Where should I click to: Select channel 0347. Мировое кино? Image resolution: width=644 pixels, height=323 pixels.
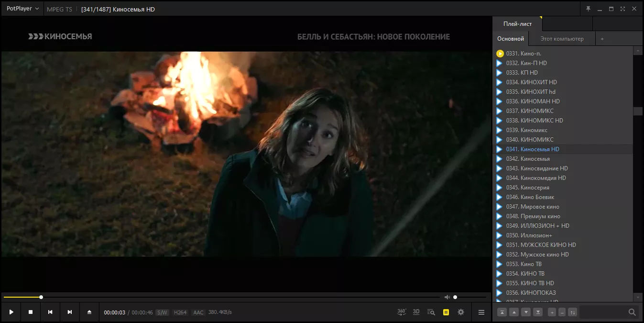[563, 207]
